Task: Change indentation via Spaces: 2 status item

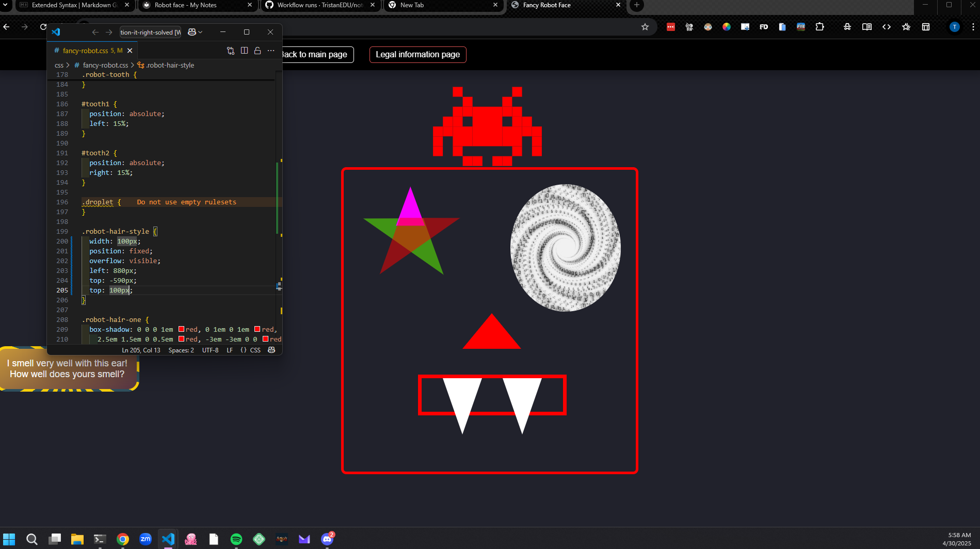Action: [x=181, y=350]
